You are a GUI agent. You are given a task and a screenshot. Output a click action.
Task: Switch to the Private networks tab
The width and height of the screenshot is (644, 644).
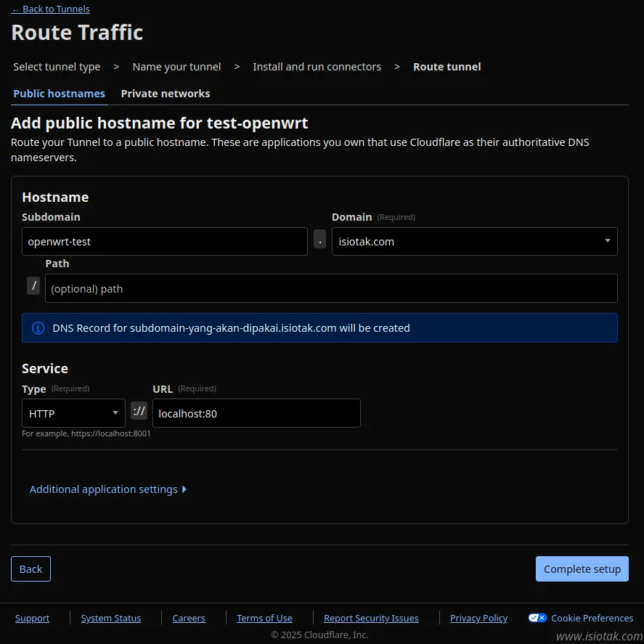165,94
